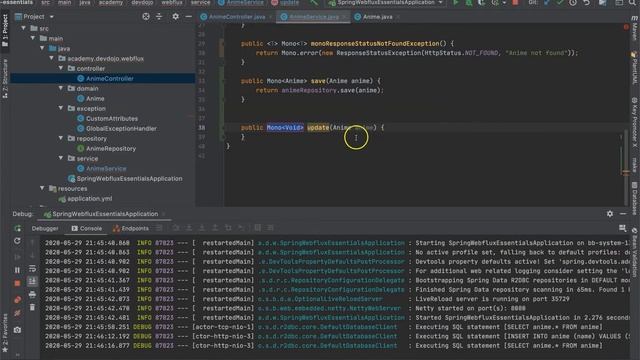The height and width of the screenshot is (360, 640).
Task: Open GlobalExceptionHandler in project tree
Action: [x=117, y=129]
